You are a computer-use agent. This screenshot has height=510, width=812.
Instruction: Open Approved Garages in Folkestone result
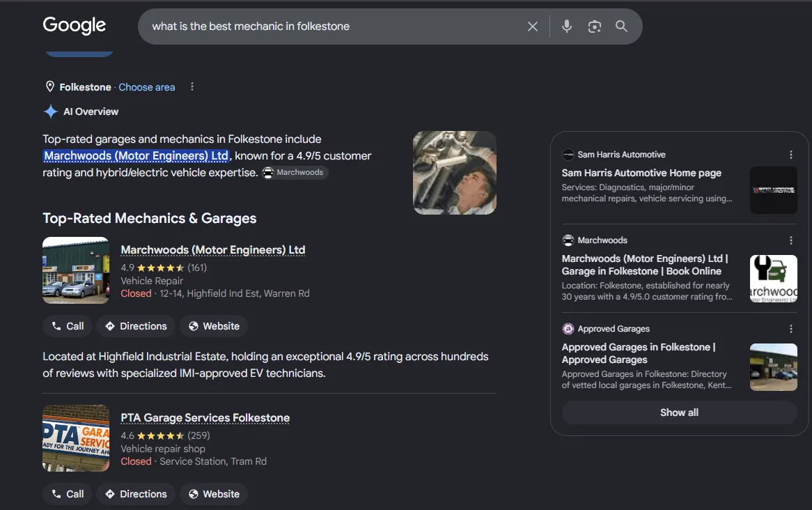coord(639,353)
